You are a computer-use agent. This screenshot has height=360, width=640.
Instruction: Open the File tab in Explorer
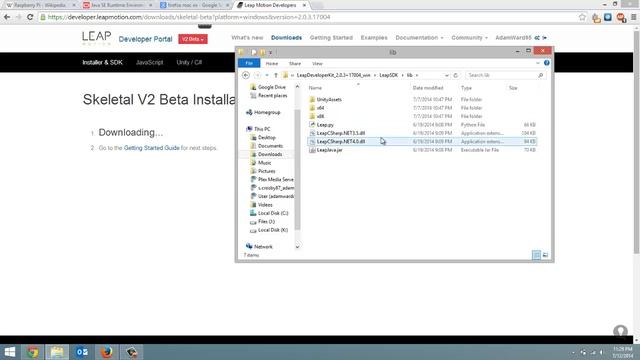[249, 63]
